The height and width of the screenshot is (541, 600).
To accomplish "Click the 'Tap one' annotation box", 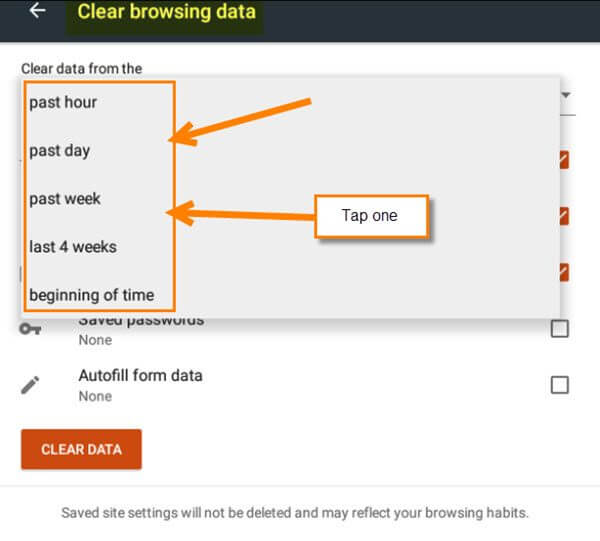I will [x=371, y=216].
